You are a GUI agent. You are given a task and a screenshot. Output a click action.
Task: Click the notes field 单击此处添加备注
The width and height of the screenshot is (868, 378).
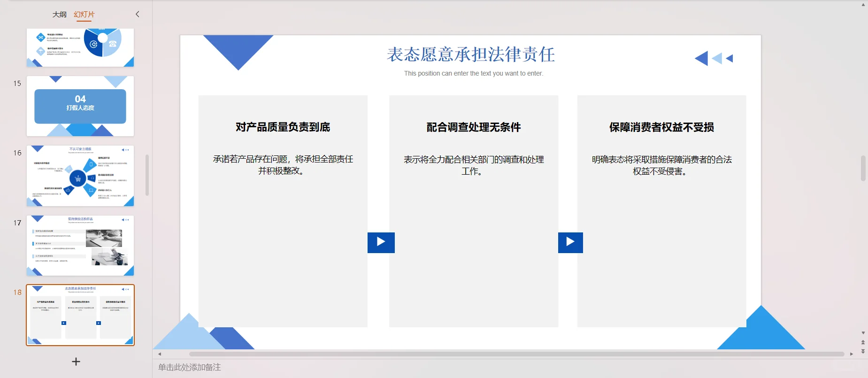point(189,367)
